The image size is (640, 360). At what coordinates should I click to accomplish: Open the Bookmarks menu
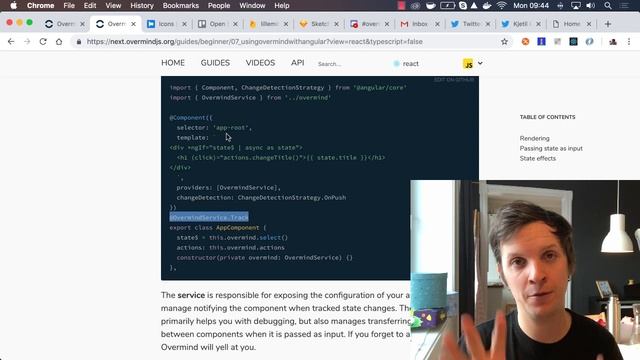coord(180,5)
